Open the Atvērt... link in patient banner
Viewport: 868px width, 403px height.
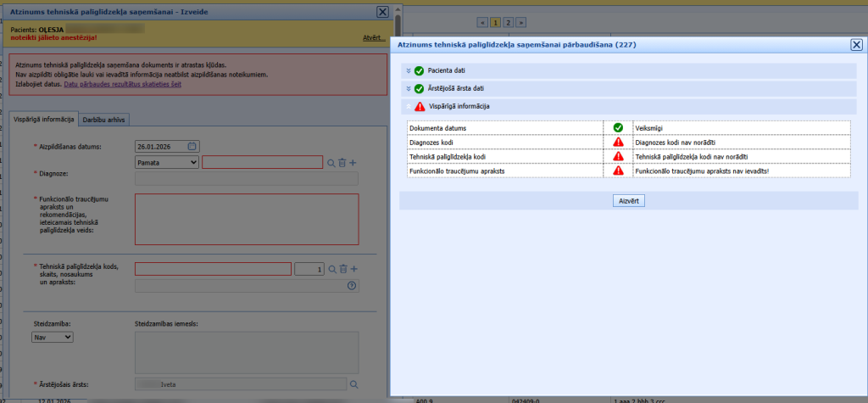point(374,37)
